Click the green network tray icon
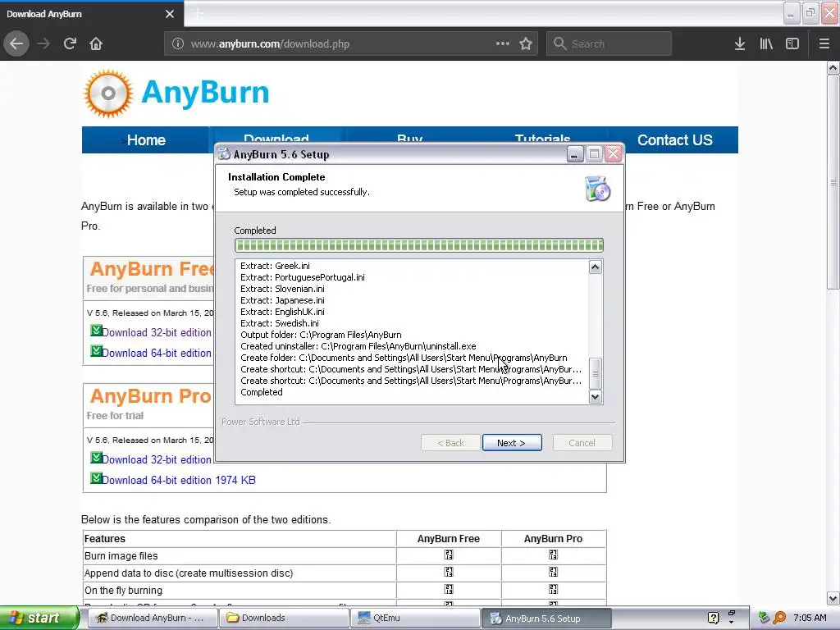The height and width of the screenshot is (630, 840). coord(764,618)
